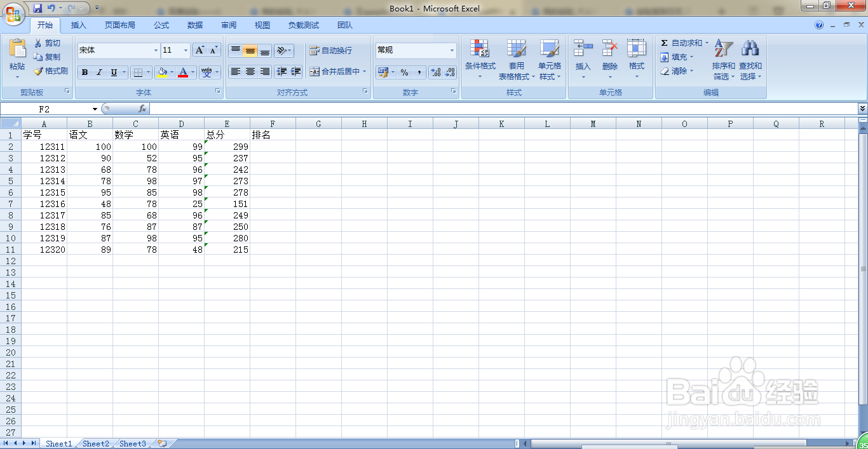The height and width of the screenshot is (449, 868).
Task: Open the font size 11 dropdown
Action: [x=186, y=50]
